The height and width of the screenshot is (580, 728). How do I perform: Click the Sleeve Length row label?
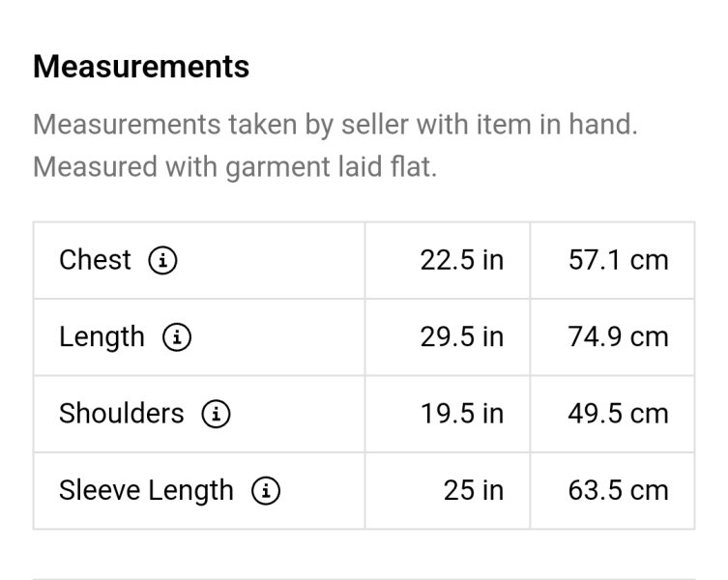[146, 491]
